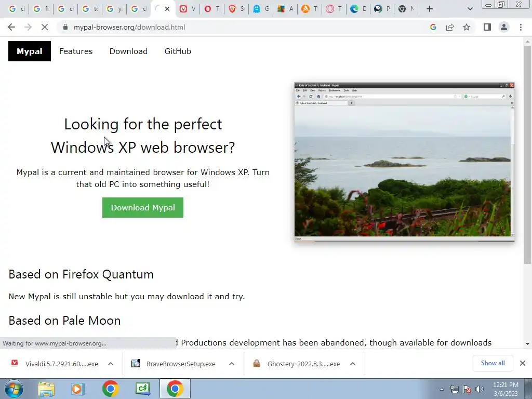The image size is (532, 399).
Task: Click the 'Based on Pale Moon' heading
Action: coord(64,321)
